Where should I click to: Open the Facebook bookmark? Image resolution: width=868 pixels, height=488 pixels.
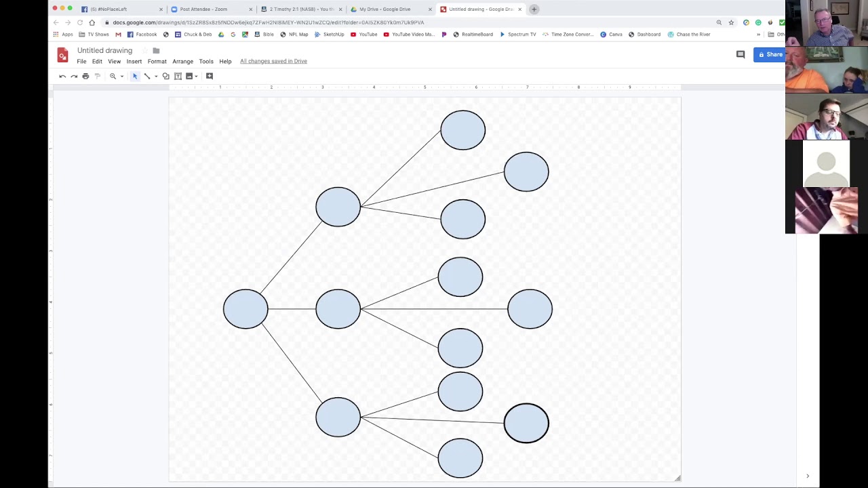click(x=142, y=35)
